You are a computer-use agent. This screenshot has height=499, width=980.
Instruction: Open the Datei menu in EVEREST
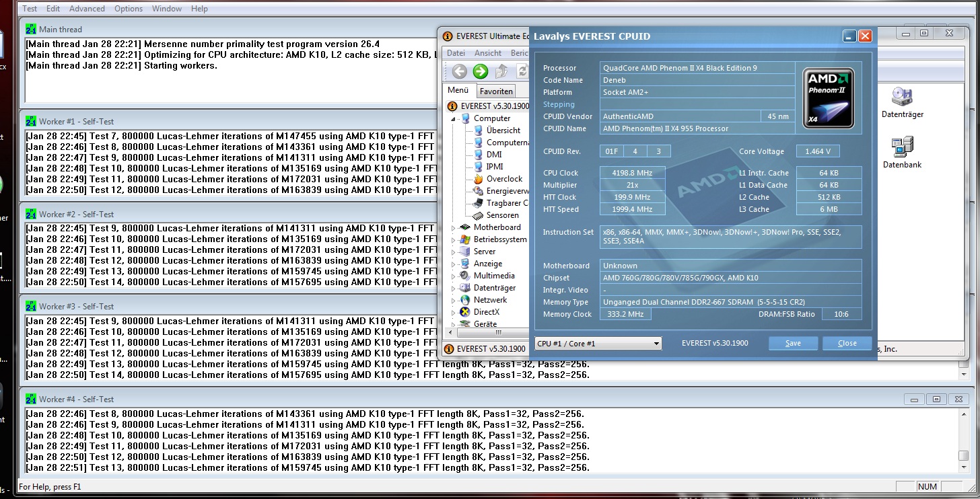click(x=456, y=53)
